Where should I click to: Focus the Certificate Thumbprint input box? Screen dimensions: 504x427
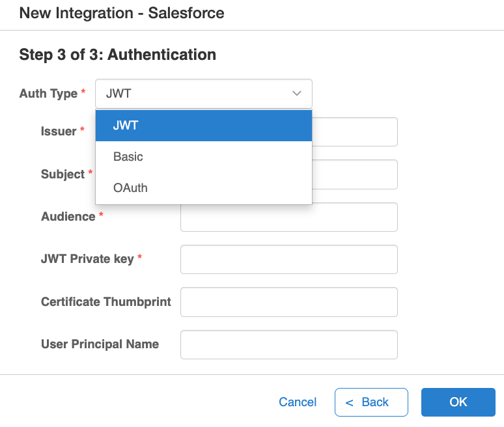289,302
